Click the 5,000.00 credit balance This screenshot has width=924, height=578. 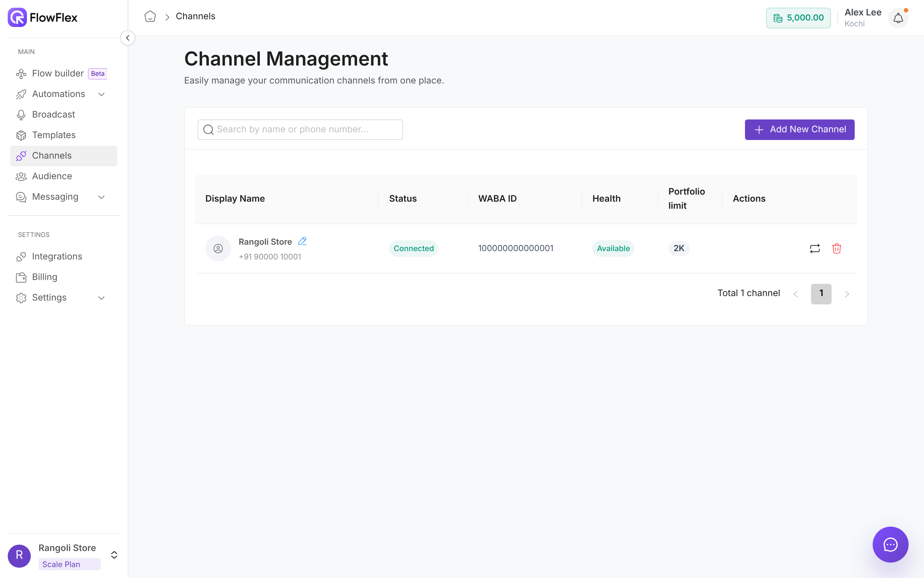798,18
